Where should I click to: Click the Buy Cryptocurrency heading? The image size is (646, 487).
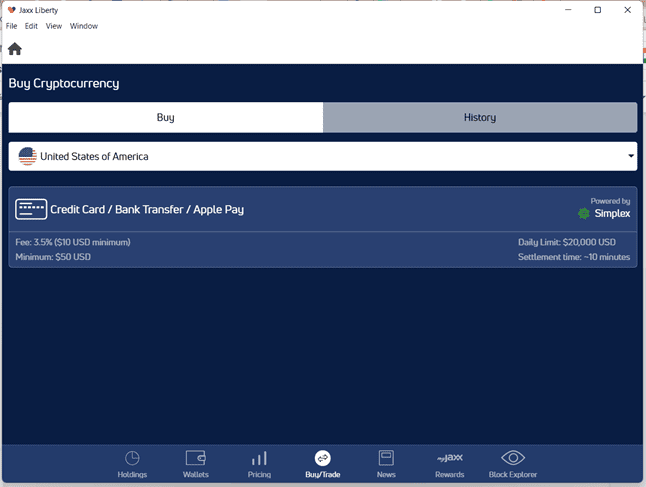pyautogui.click(x=64, y=83)
